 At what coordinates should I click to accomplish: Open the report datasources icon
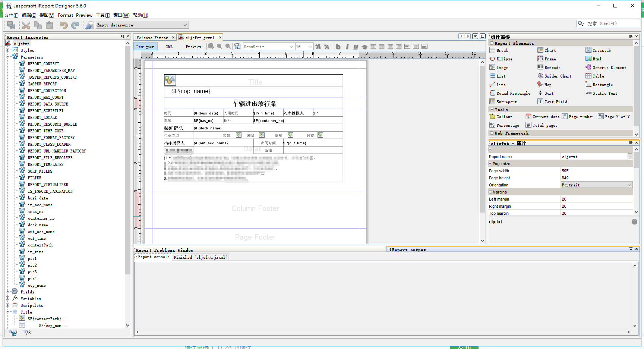[90, 25]
